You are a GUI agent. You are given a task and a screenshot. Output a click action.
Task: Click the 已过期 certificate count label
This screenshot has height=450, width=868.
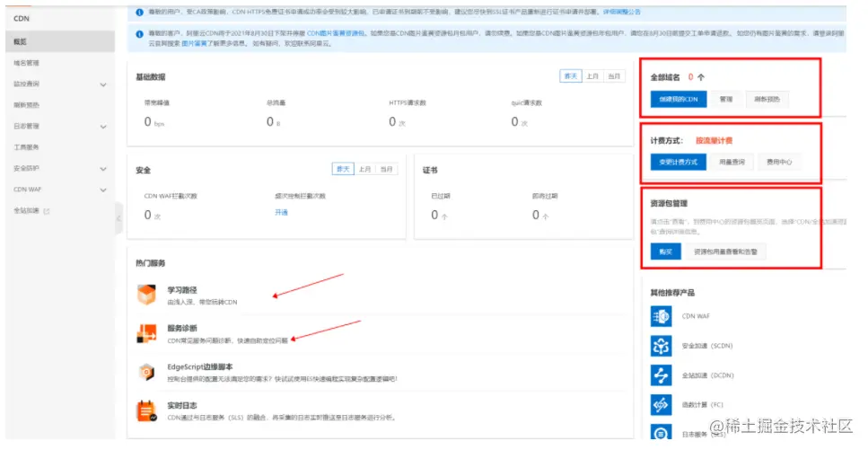coord(440,196)
